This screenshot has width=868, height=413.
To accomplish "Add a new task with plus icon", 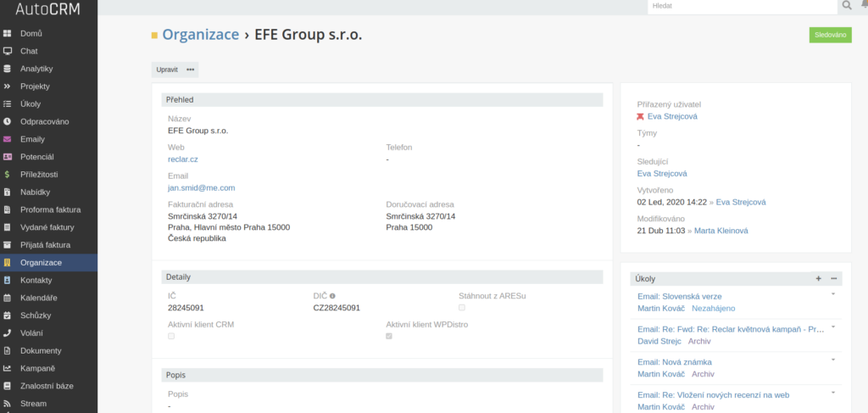I will pos(819,279).
